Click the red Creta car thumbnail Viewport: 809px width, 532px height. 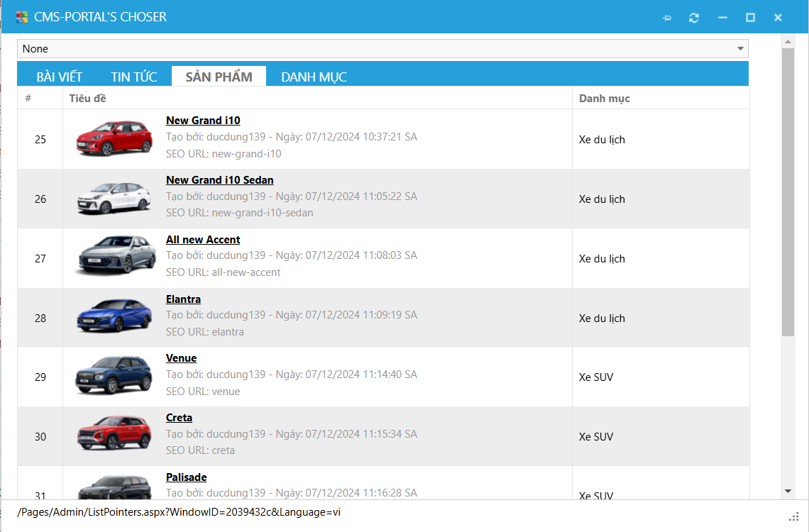(114, 436)
